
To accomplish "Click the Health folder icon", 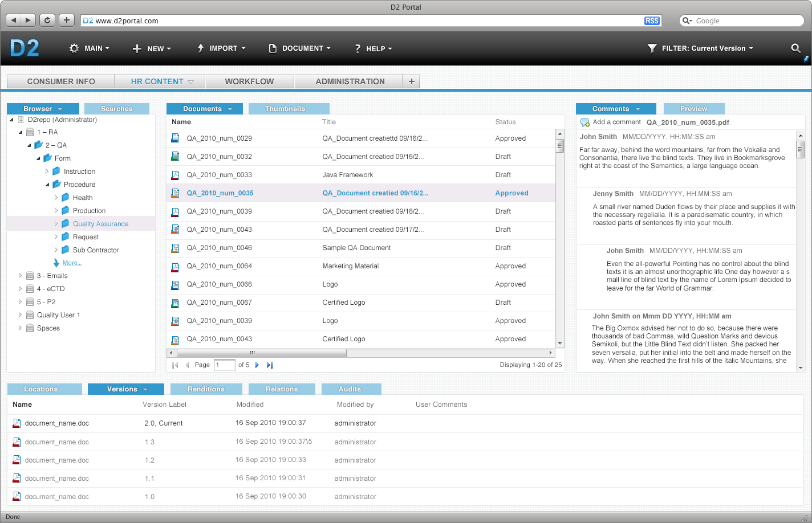I will [x=66, y=197].
